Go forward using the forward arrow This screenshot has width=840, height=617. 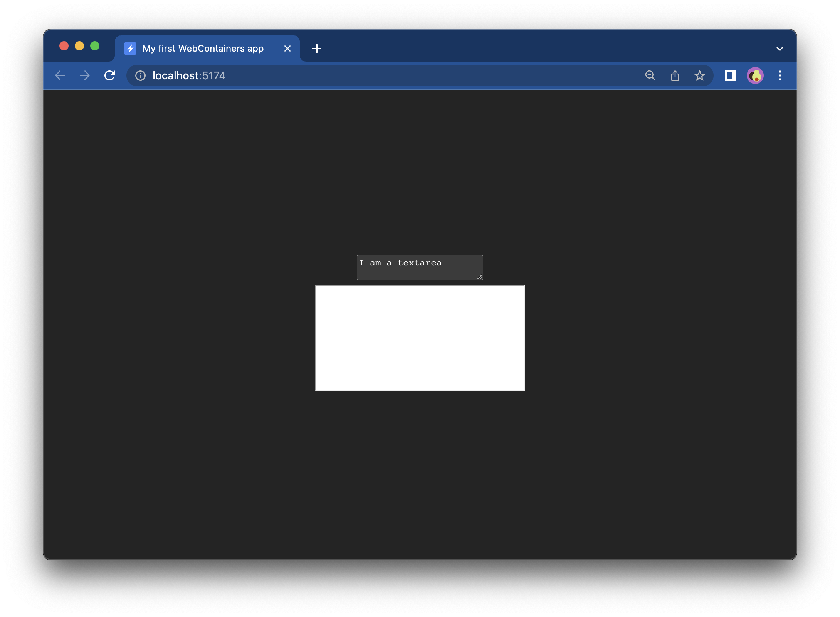(85, 75)
